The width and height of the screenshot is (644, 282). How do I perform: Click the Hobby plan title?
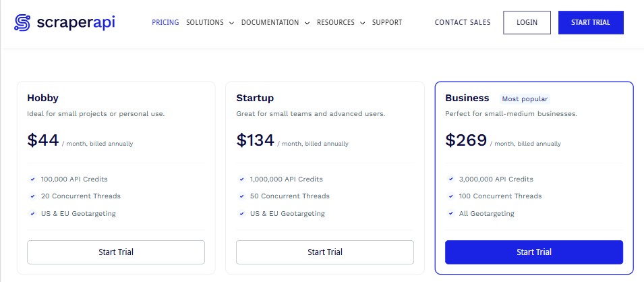(x=42, y=98)
